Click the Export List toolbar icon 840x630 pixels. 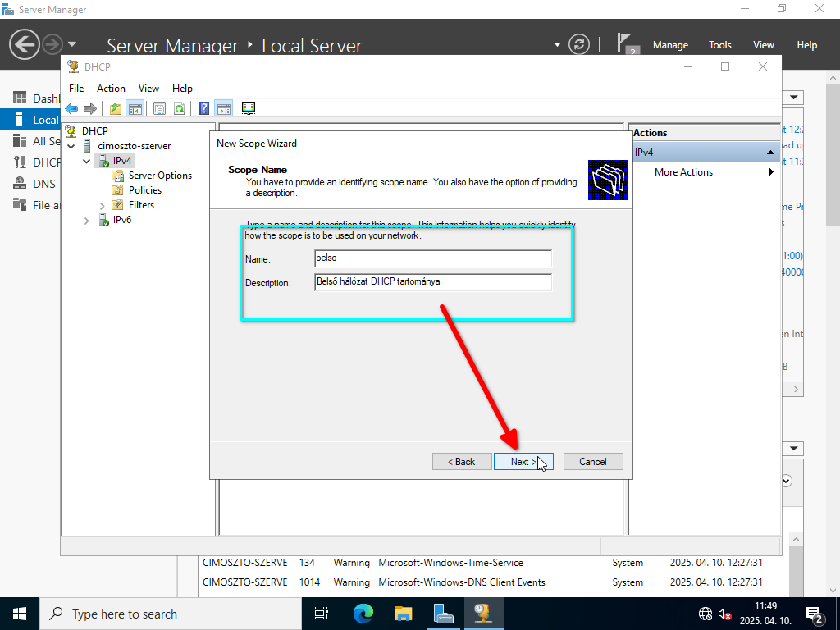159,108
